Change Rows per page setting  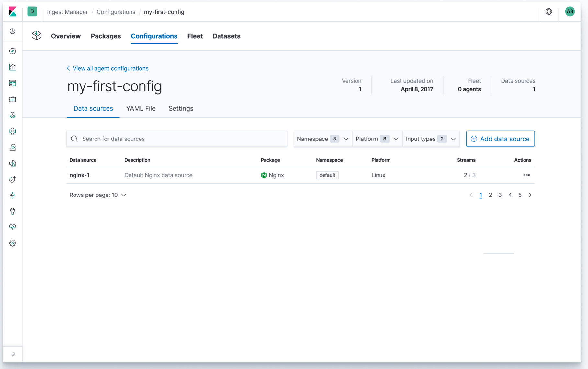point(98,195)
